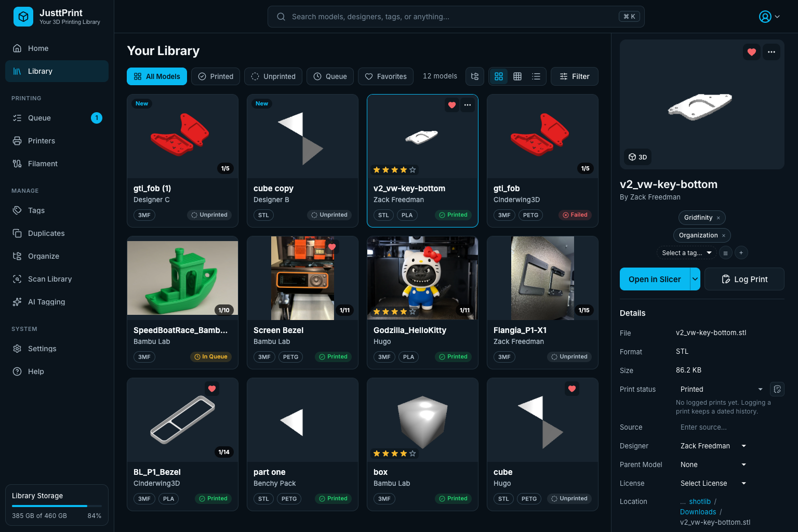This screenshot has width=798, height=532.
Task: Toggle folder tree view icon beside model count
Action: 475,76
